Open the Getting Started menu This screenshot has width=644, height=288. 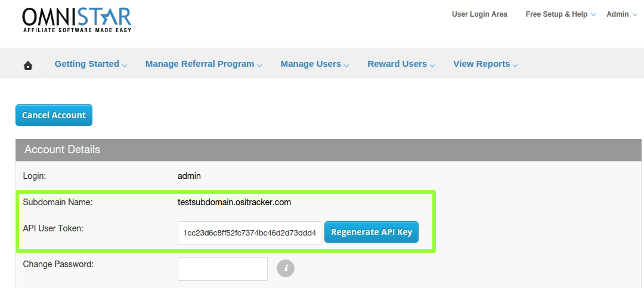tap(86, 64)
